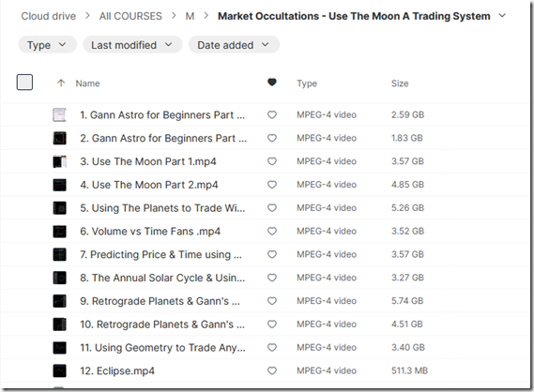
Task: Open thumbnail of Use The Moon Part 1.mp4
Action: click(60, 161)
